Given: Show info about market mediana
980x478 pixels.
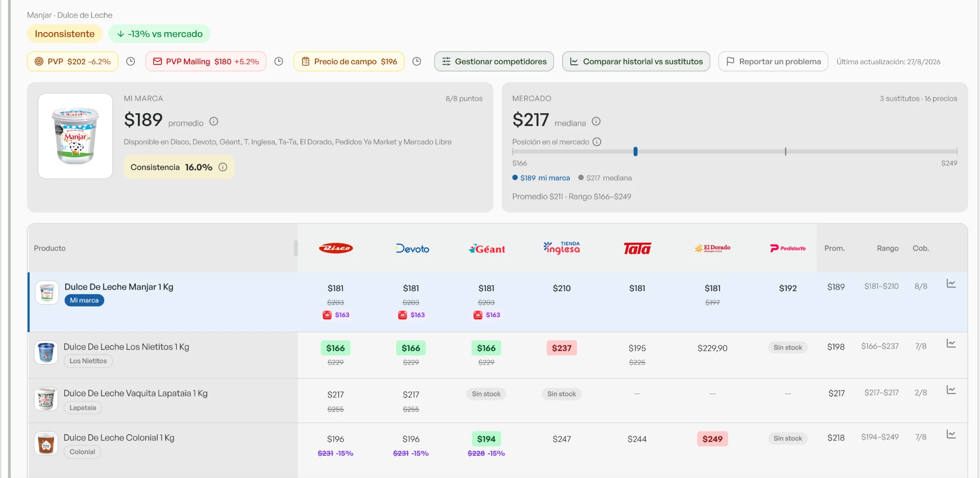Looking at the screenshot, I should [x=596, y=122].
